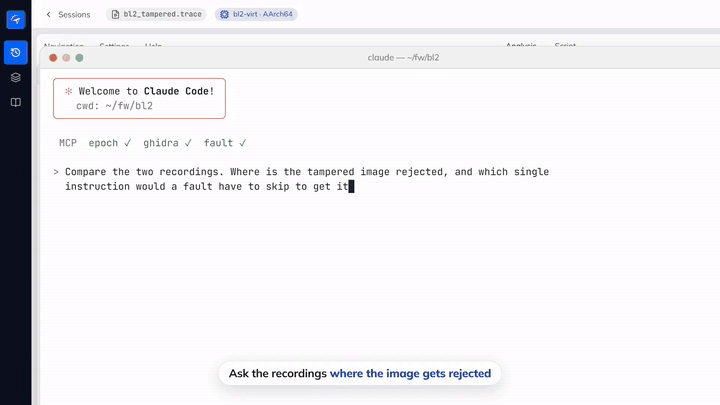Select the bl2_tampered.trace tab
This screenshot has height=405, width=720.
[156, 14]
